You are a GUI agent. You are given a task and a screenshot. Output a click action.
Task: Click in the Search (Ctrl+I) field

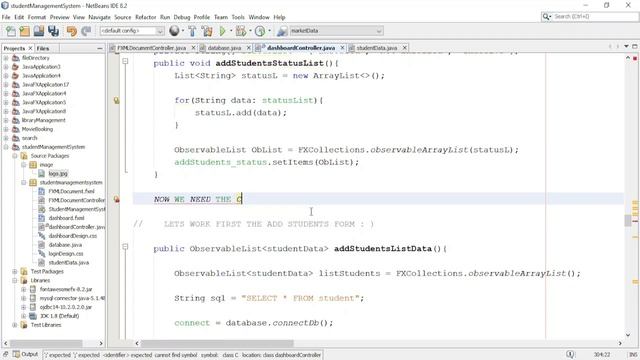pos(595,16)
